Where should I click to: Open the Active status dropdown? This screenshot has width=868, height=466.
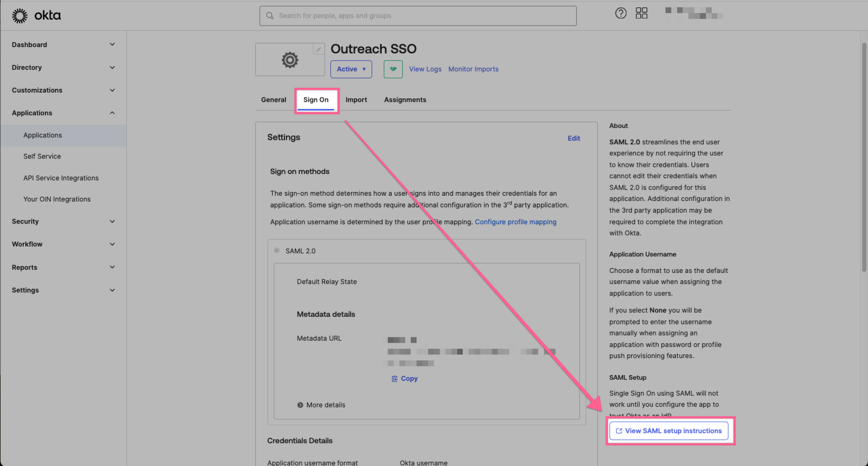pos(351,69)
